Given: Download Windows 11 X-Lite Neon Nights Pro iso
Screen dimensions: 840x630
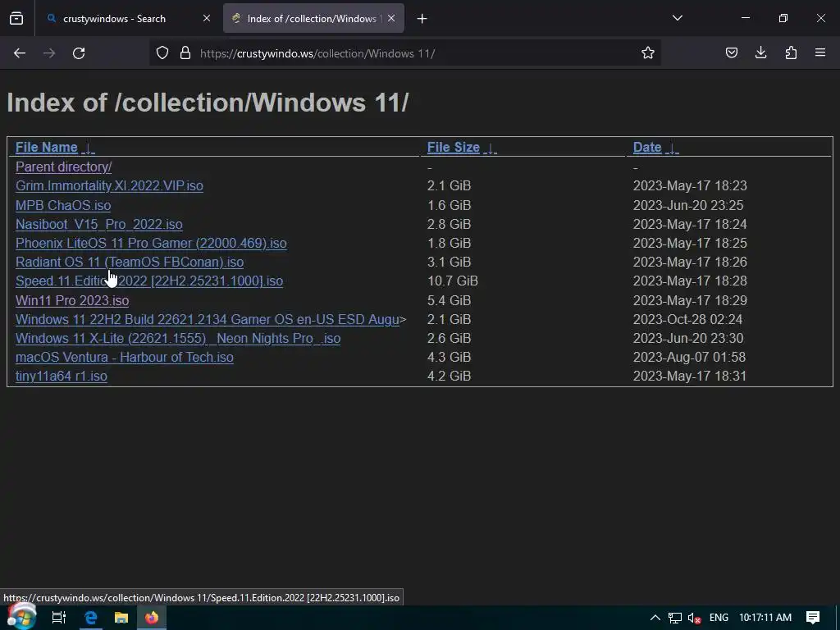Looking at the screenshot, I should coord(178,339).
